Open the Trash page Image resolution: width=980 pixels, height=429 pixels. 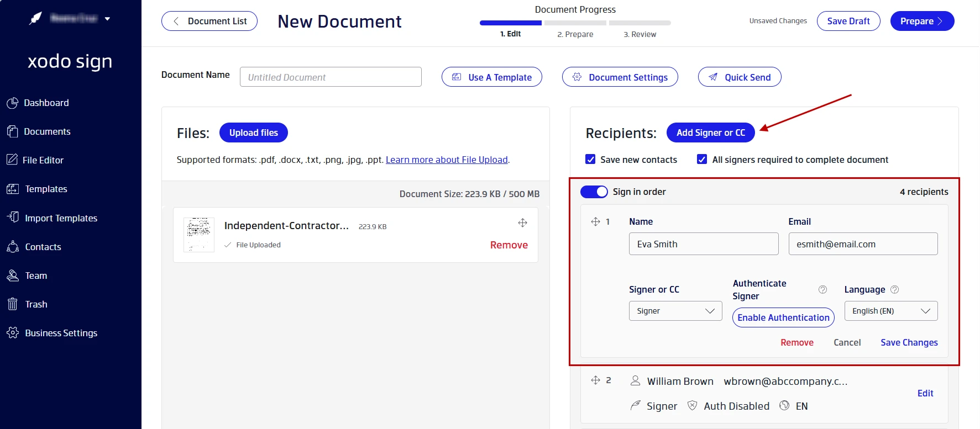tap(36, 304)
